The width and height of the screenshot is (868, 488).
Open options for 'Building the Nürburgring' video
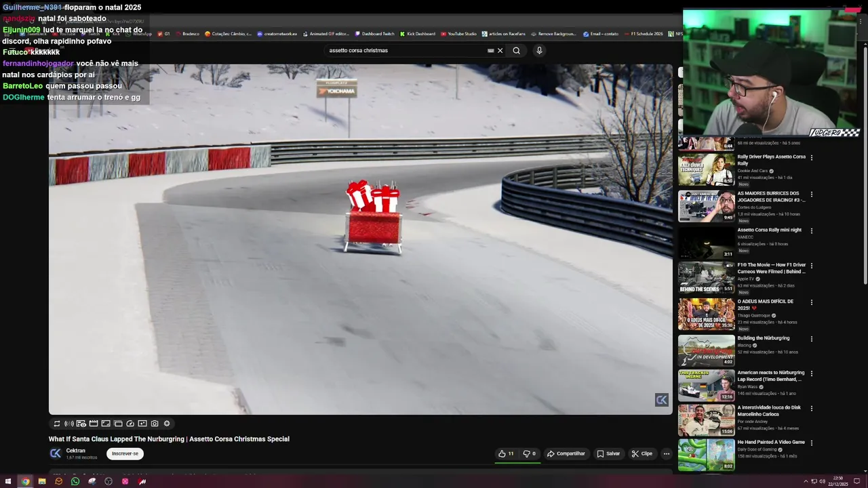(812, 340)
